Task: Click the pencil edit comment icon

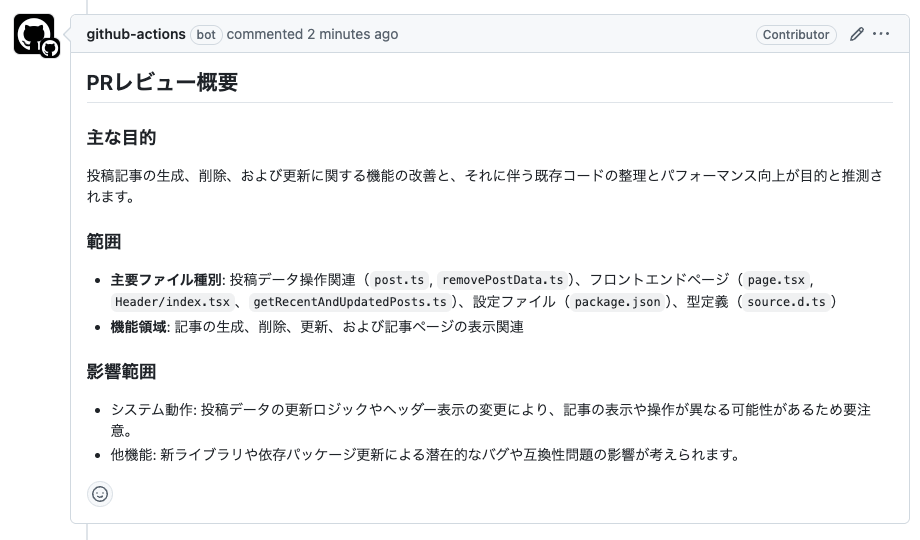Action: click(857, 34)
